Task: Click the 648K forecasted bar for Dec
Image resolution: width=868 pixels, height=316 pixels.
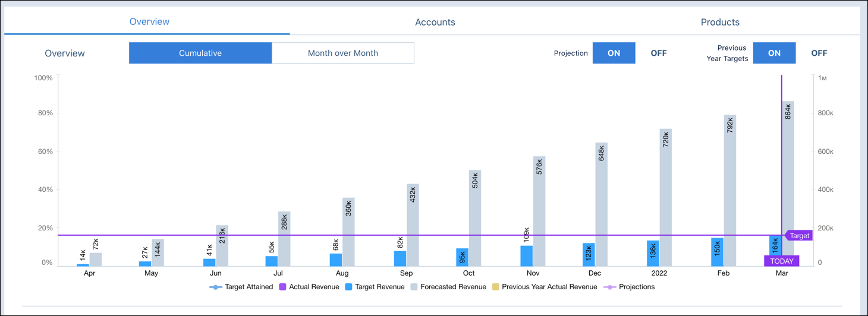Action: (x=602, y=204)
